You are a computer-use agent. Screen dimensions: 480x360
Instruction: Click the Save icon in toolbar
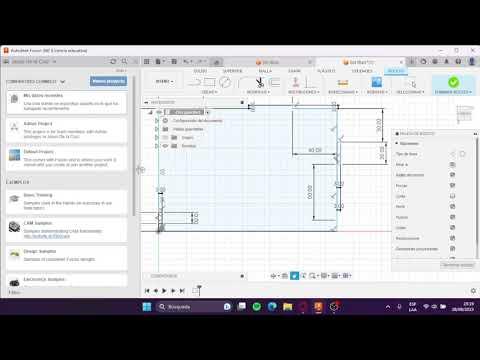pos(174,61)
